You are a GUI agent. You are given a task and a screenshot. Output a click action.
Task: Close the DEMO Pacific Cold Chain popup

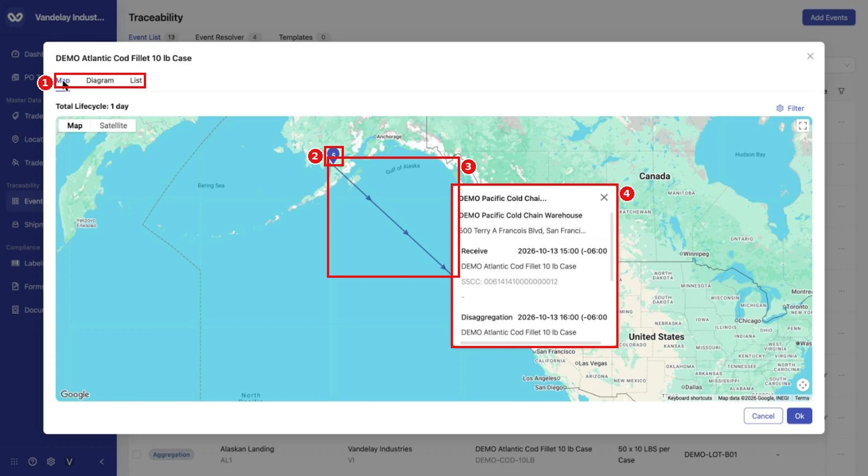pyautogui.click(x=604, y=197)
